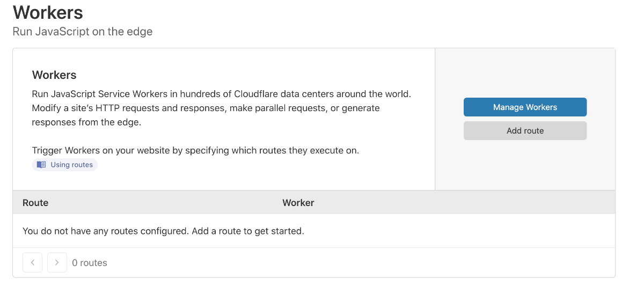Open the Manage Workers page
This screenshot has width=644, height=286.
[x=525, y=107]
